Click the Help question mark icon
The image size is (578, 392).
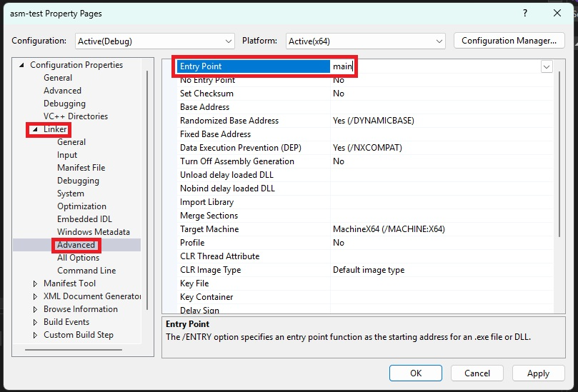pos(525,14)
